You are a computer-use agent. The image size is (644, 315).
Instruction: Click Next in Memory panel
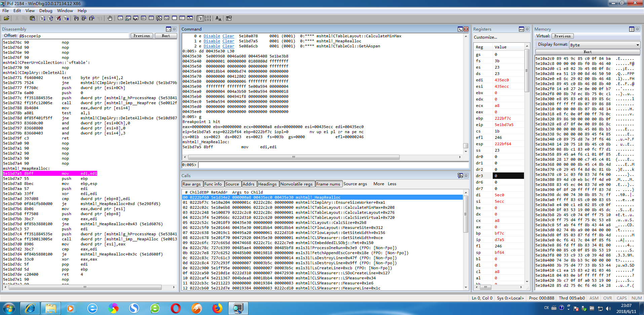pos(588,52)
